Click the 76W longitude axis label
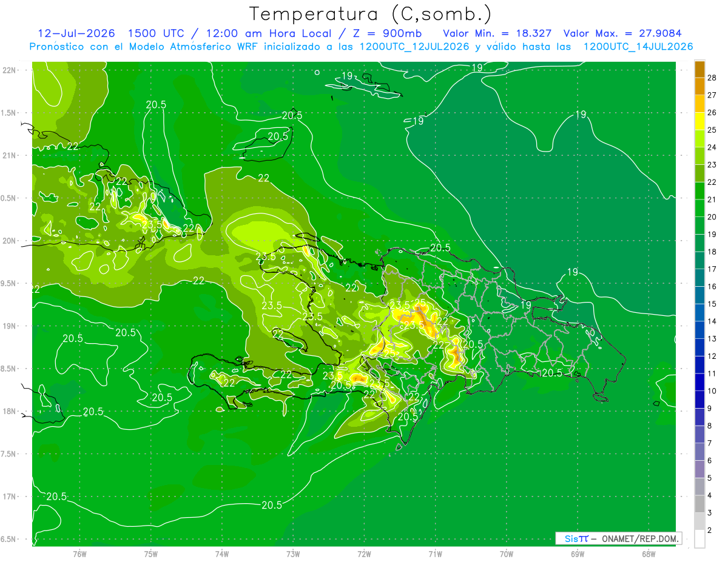The image size is (728, 562). 79,554
